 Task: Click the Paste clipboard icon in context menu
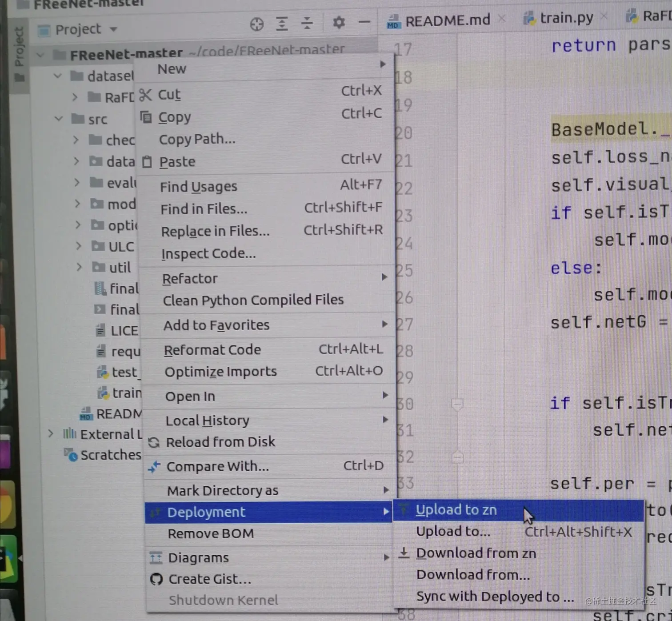click(147, 162)
